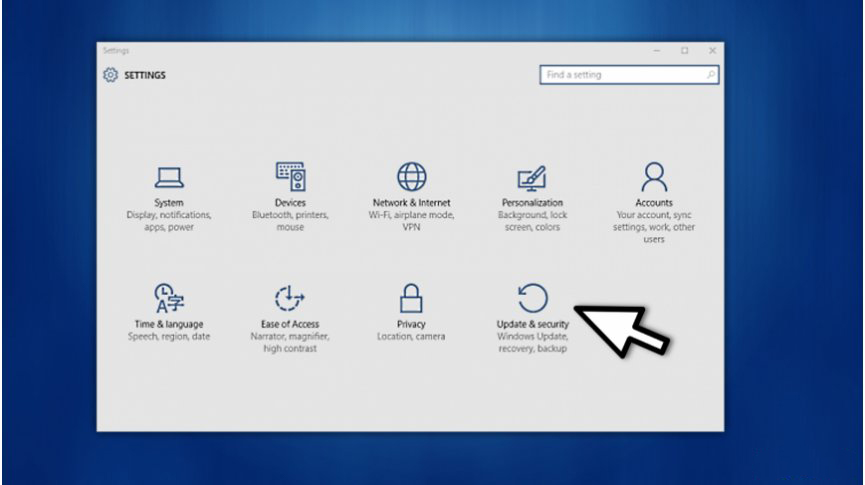Click 'Your account, sync settings' description
865x485 pixels.
click(654, 227)
